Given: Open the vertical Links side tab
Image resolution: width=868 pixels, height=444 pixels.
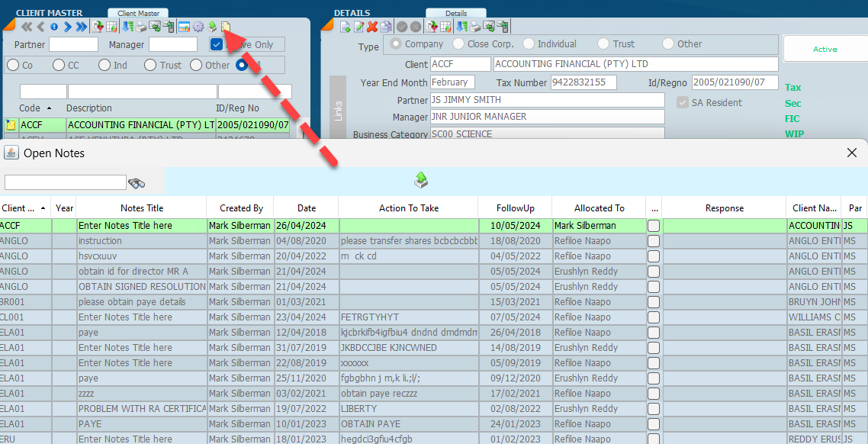Looking at the screenshot, I should click(x=338, y=111).
